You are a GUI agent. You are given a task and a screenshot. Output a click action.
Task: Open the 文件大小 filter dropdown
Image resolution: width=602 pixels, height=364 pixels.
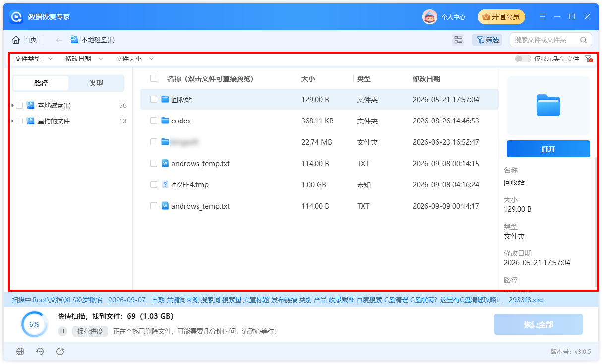[x=135, y=59]
